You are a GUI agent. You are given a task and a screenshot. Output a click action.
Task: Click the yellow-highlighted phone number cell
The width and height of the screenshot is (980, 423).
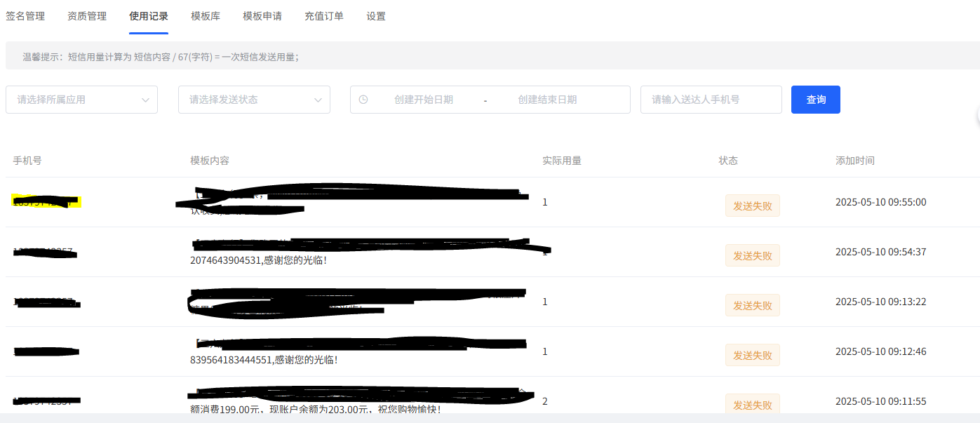[x=47, y=202]
